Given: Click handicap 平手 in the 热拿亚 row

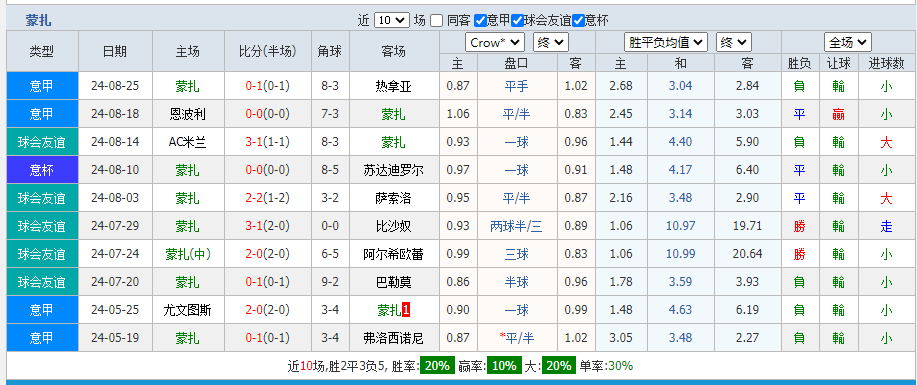Looking at the screenshot, I should click(516, 86).
